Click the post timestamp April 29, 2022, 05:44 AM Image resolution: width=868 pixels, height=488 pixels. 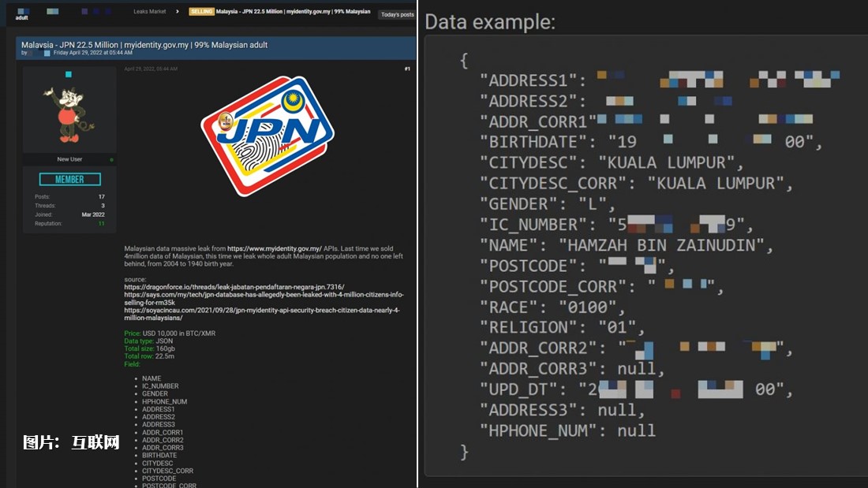151,69
